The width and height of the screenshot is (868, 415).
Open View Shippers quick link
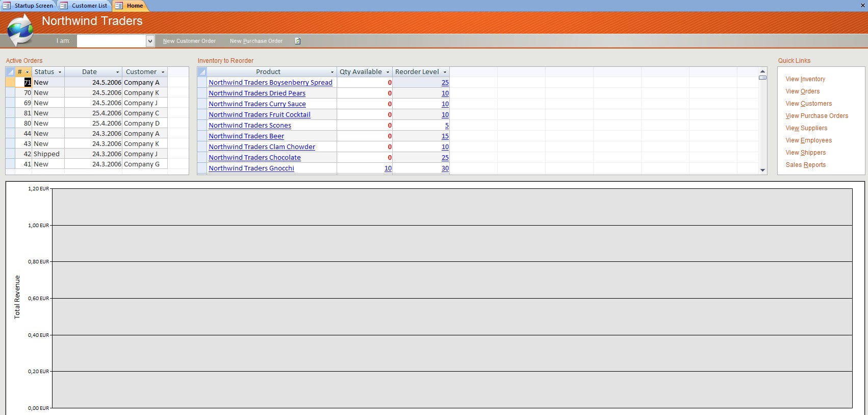click(x=806, y=153)
